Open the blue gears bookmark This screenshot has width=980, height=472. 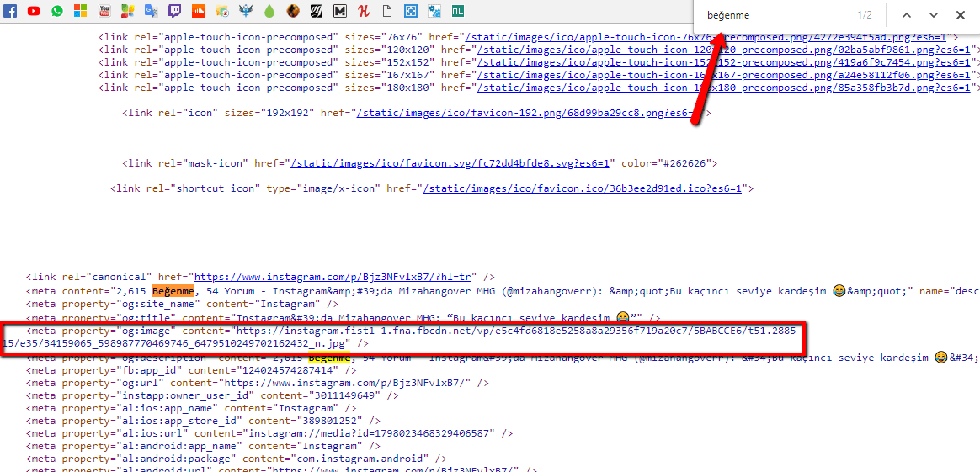(x=434, y=11)
